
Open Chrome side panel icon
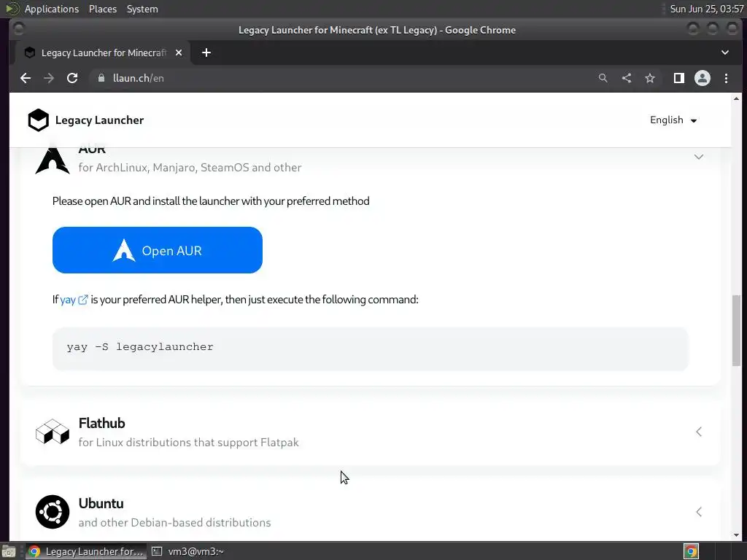tap(679, 78)
